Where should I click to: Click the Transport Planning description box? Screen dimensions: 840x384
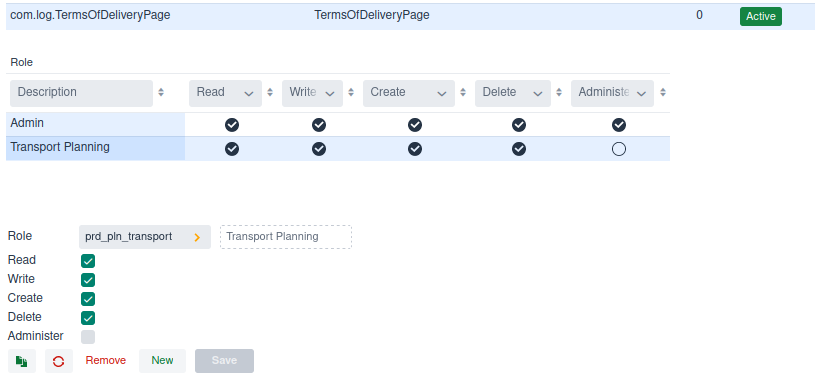286,237
